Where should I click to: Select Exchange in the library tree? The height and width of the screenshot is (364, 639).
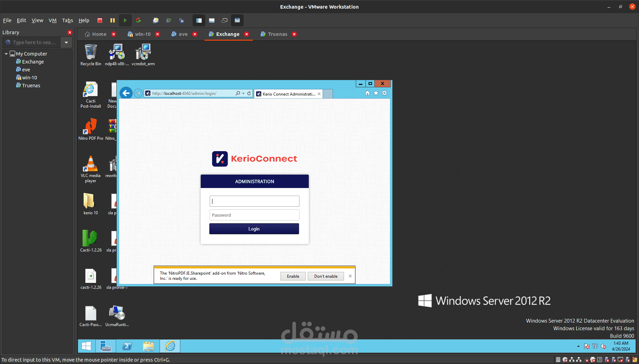(x=30, y=62)
